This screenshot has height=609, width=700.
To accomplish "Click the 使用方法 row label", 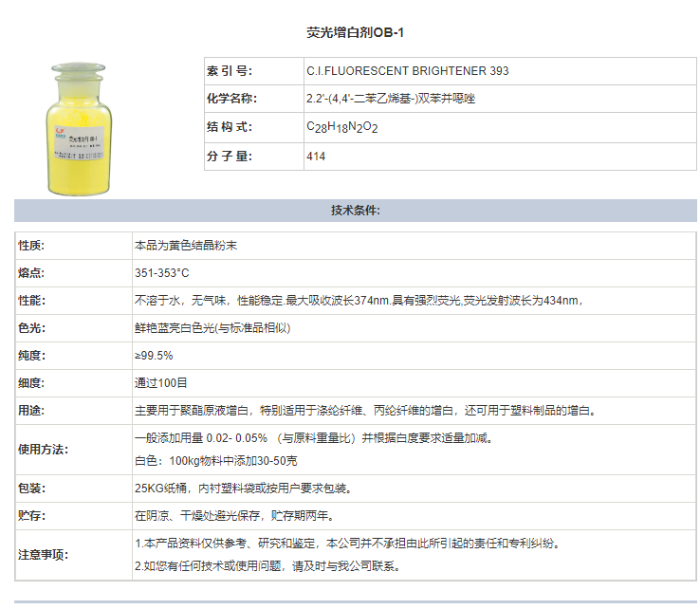I will click(44, 450).
